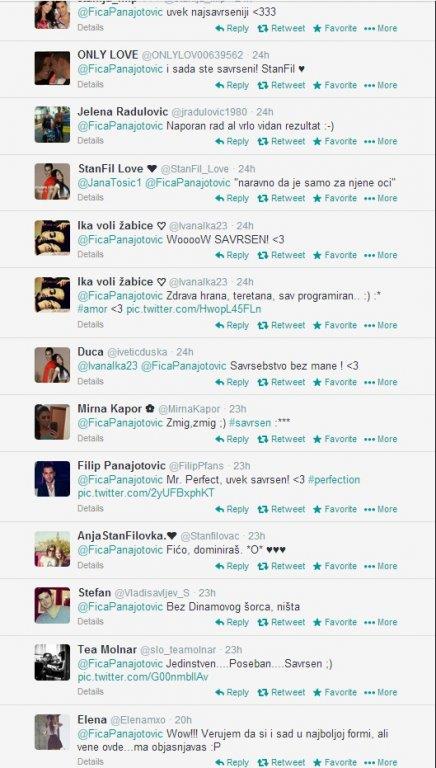This screenshot has width=436, height=768.
Task: Favorite Mirna Kapor's tweet
Action: [335, 439]
